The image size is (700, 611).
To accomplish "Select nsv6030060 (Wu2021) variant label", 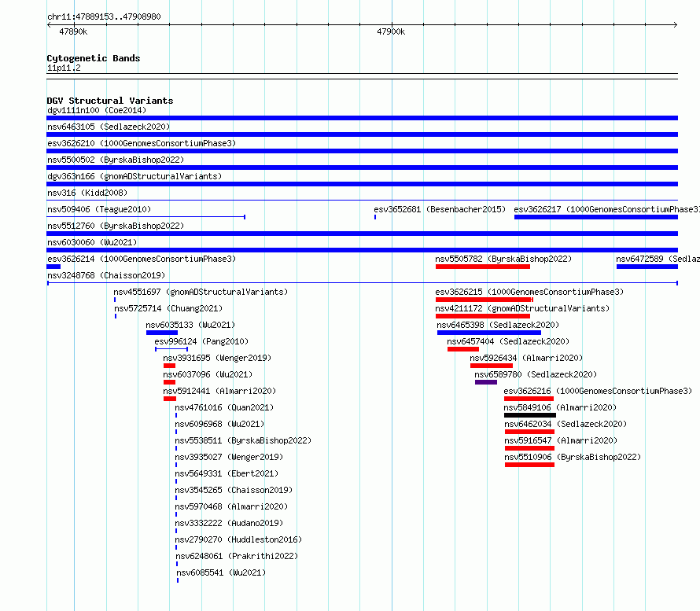I will pyautogui.click(x=92, y=242).
